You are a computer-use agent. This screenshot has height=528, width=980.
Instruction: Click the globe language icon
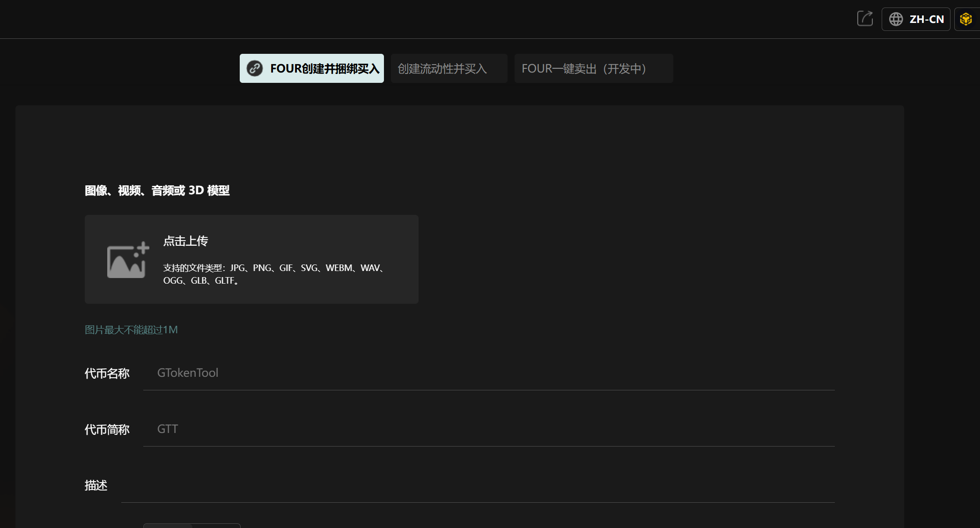coord(896,19)
